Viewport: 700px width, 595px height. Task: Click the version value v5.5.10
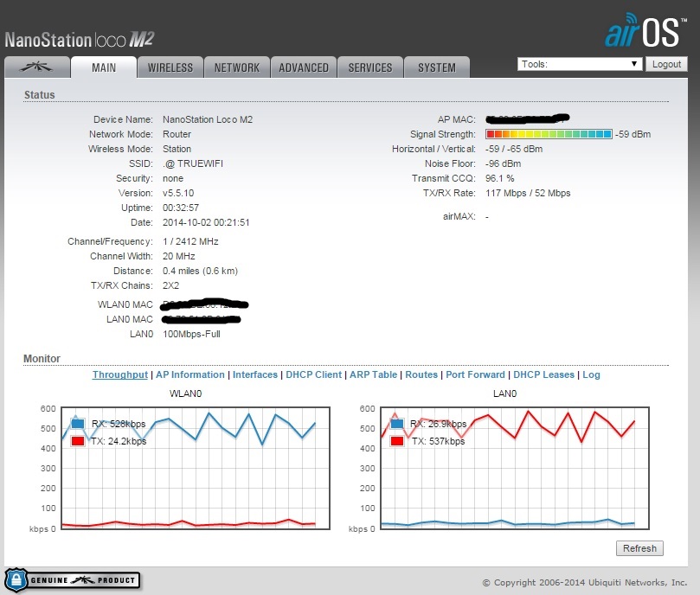click(178, 193)
